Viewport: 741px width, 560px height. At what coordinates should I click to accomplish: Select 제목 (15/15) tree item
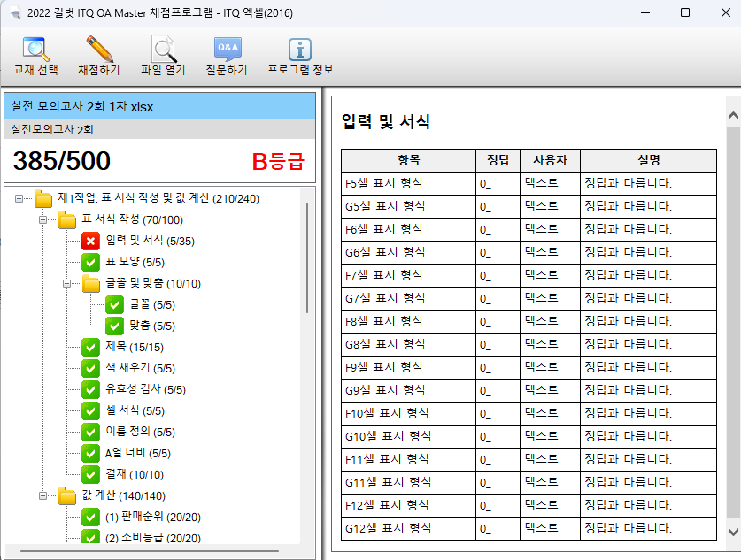pos(135,347)
